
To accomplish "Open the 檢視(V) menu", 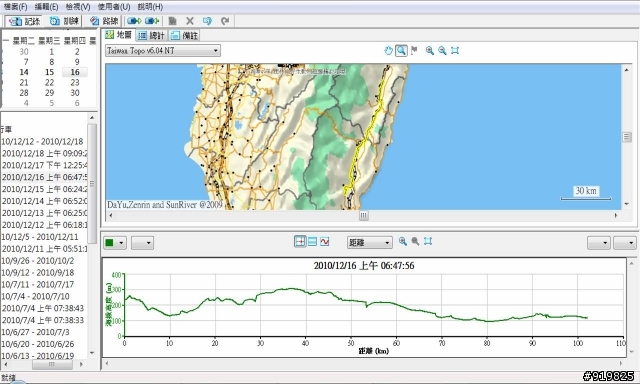I will coord(78,7).
